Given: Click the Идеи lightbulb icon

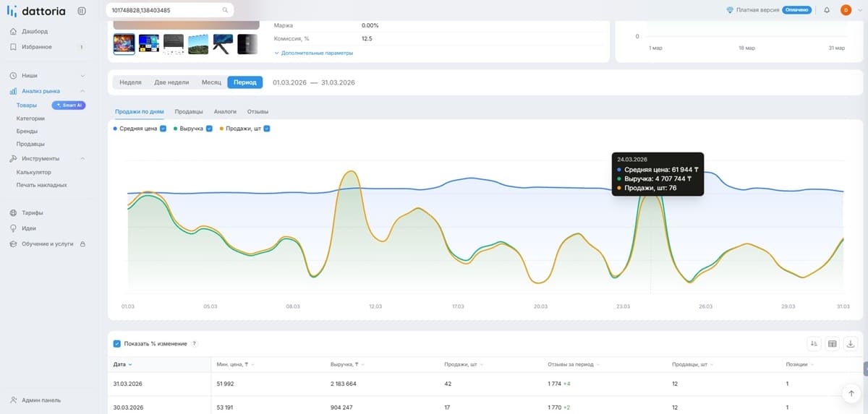Looking at the screenshot, I should pyautogui.click(x=14, y=228).
